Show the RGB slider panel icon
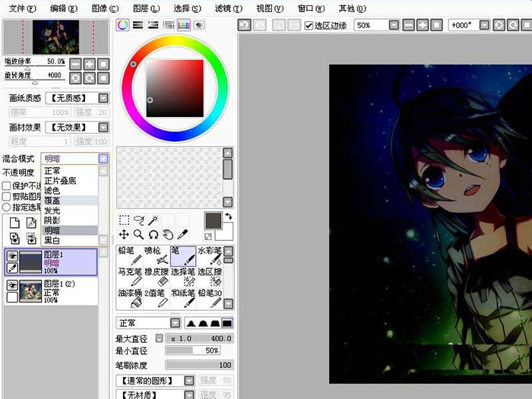This screenshot has width=532, height=399. point(138,25)
